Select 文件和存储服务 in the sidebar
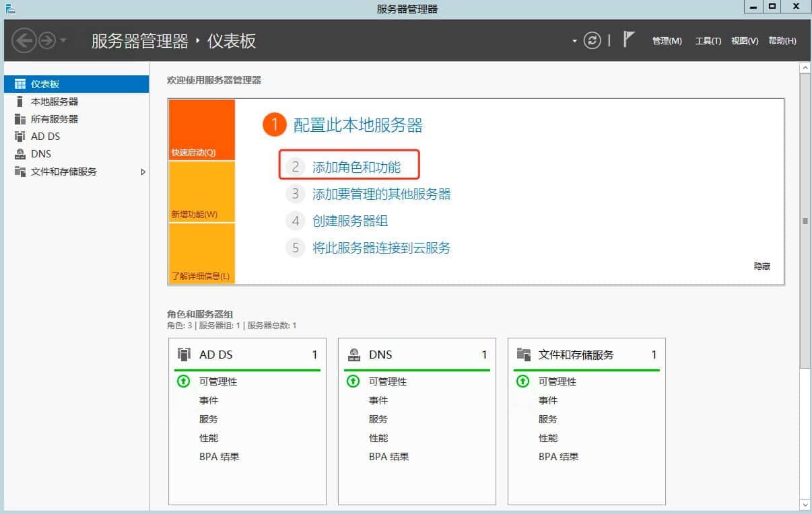 (x=76, y=172)
